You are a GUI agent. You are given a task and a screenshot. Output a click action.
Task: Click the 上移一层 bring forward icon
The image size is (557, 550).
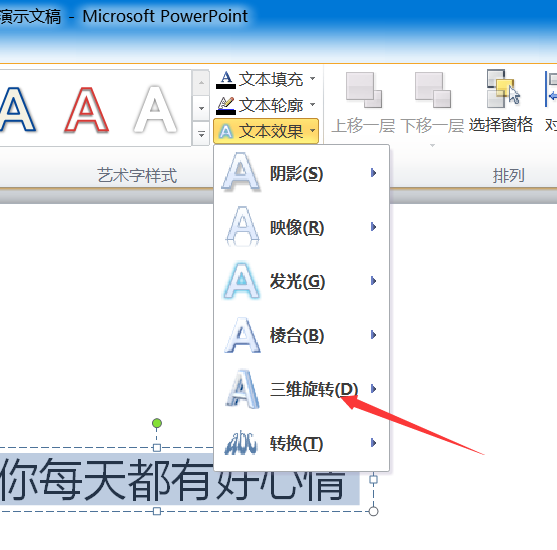[x=364, y=90]
